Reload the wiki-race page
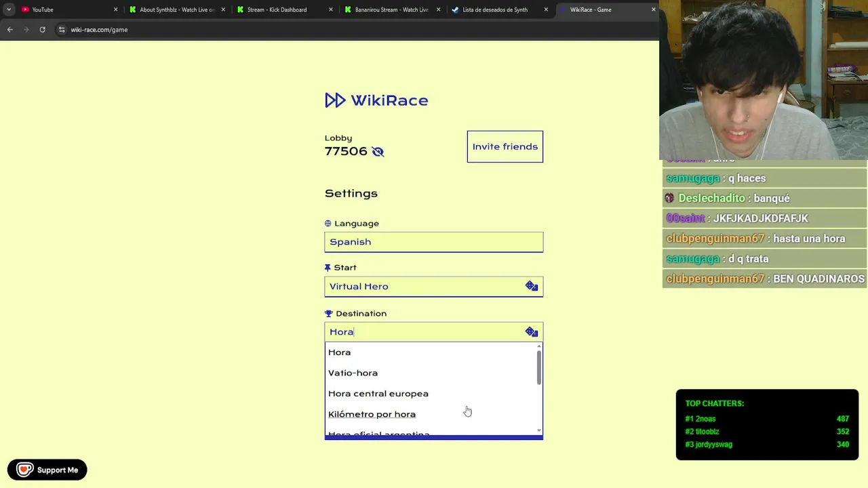This screenshot has width=868, height=488. pyautogui.click(x=42, y=30)
